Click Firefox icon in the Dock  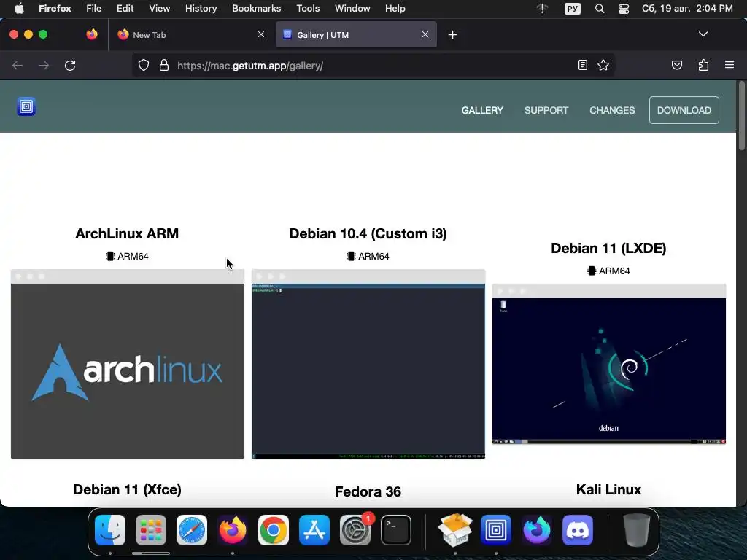(x=233, y=530)
